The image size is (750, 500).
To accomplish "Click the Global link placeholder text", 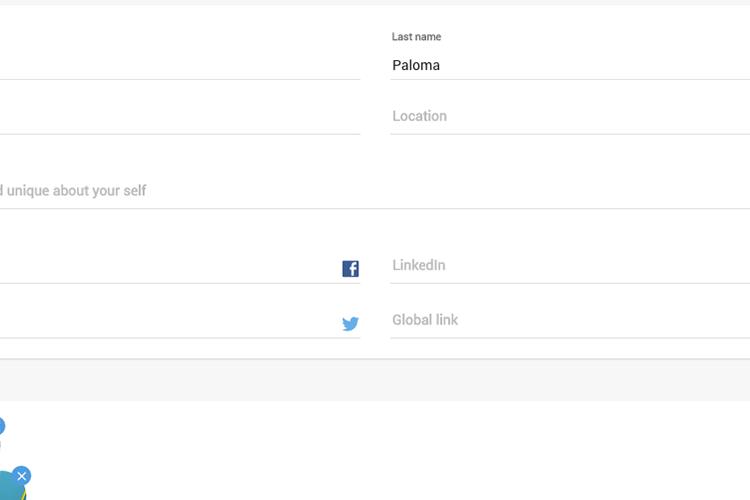I will (425, 320).
